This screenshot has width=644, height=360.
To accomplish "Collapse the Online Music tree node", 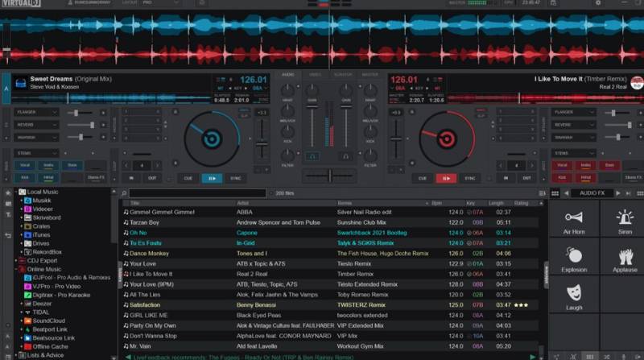I will [16, 269].
